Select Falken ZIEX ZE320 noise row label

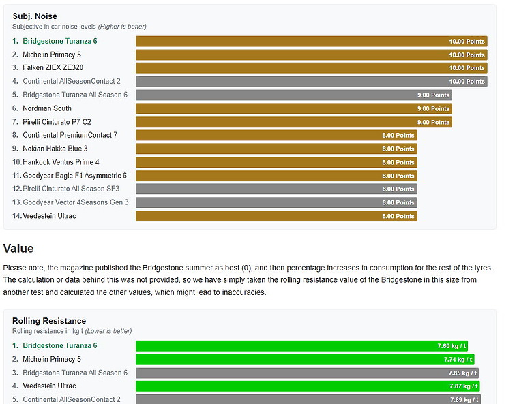(x=53, y=67)
